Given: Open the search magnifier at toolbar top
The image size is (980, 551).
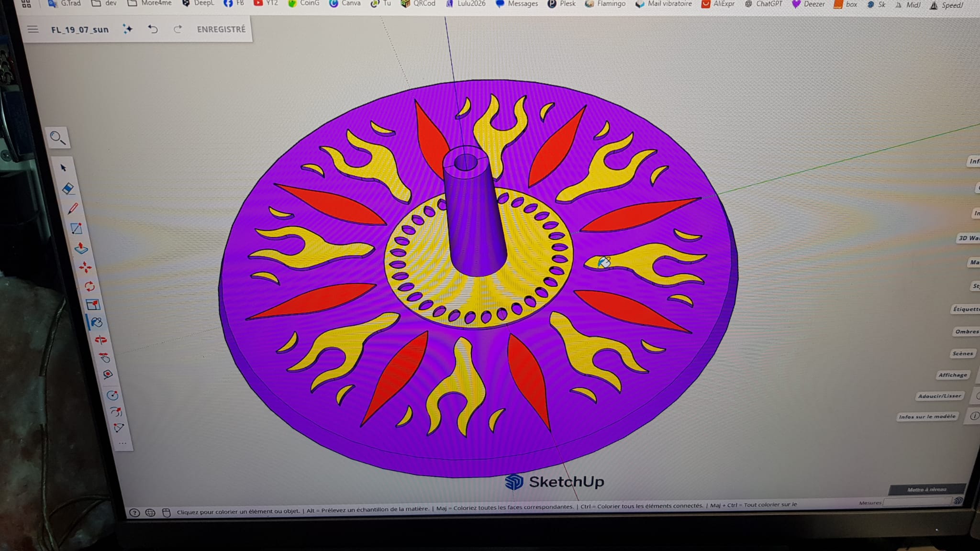Looking at the screenshot, I should click(x=57, y=138).
